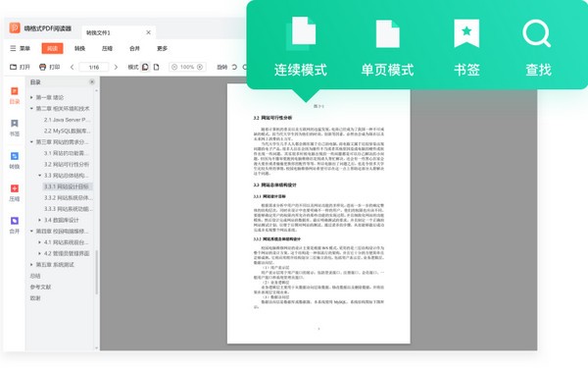Go to previous page arrow
The width and height of the screenshot is (588, 368).
[x=72, y=67]
